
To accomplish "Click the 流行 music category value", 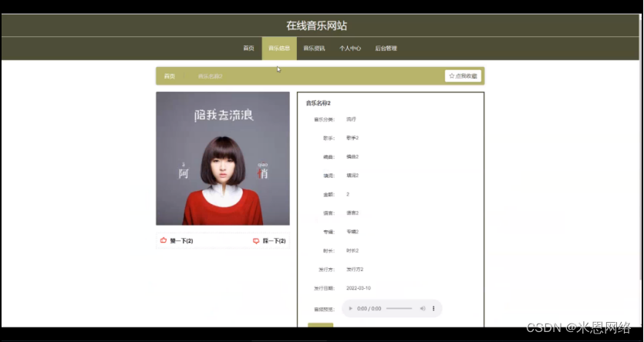I will 351,119.
